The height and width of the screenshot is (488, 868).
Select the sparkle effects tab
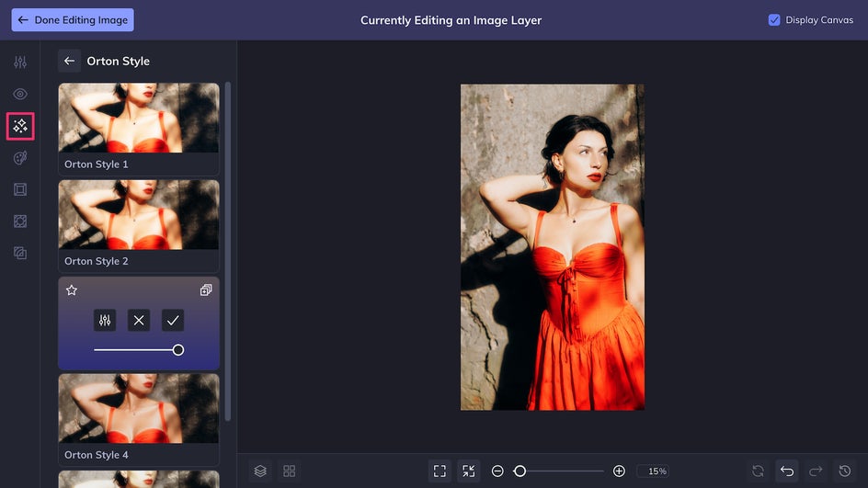[x=20, y=126]
